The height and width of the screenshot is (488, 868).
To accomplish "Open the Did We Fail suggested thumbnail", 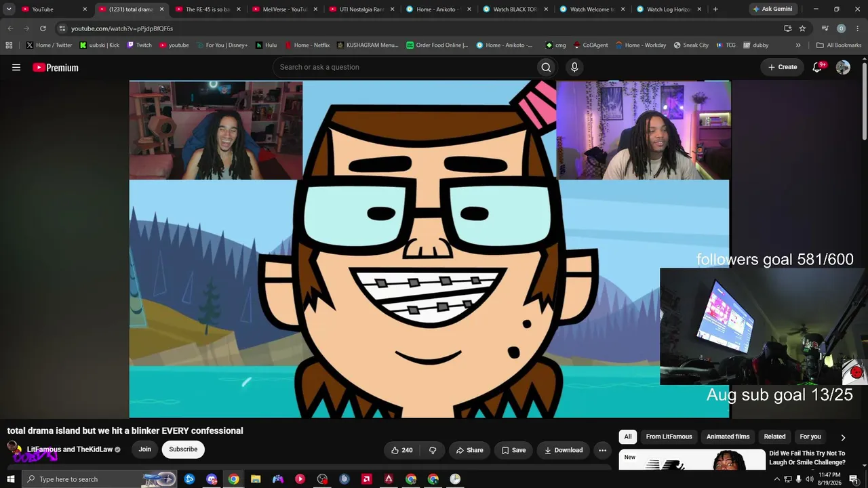I will pos(692,460).
